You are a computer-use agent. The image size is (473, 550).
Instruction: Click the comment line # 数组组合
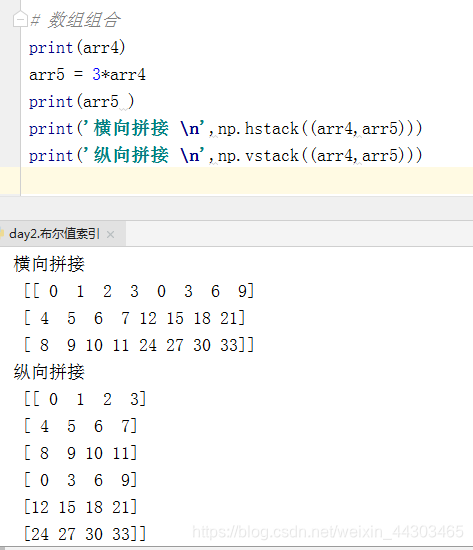tap(75, 20)
